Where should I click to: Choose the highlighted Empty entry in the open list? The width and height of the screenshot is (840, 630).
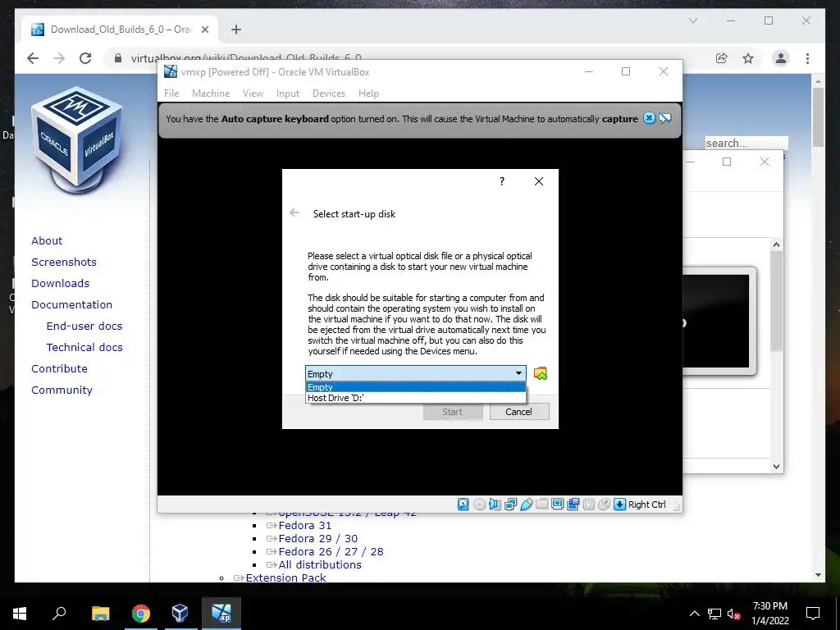pos(416,387)
